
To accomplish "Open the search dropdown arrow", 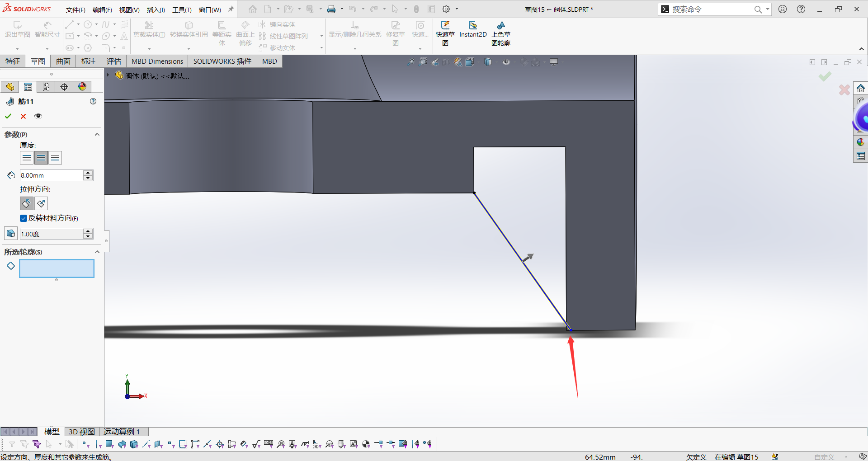I will point(768,9).
